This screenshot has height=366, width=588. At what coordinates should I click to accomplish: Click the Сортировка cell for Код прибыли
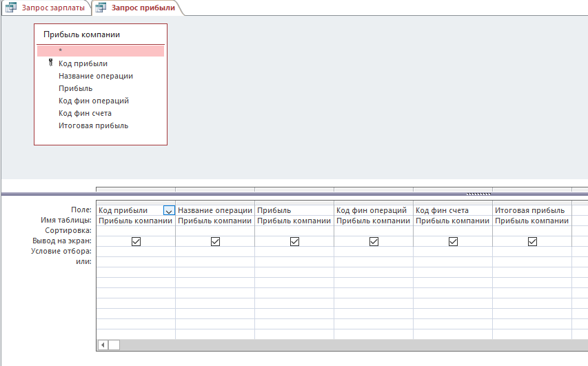pos(136,231)
